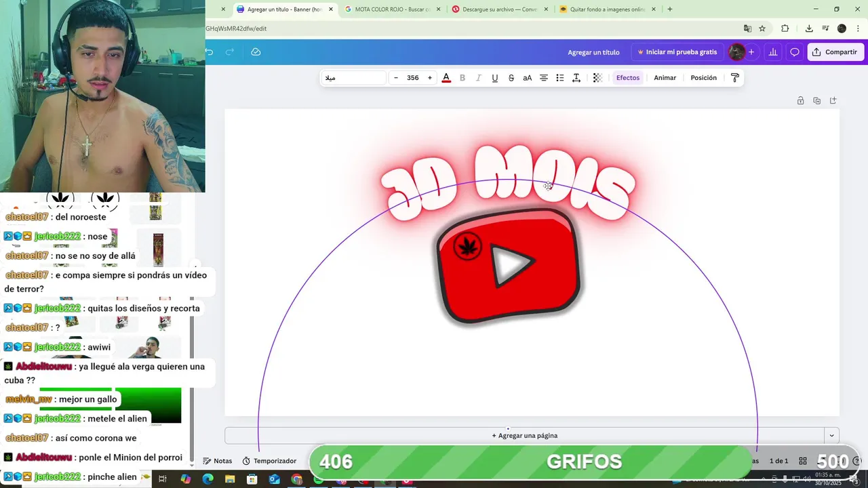
Task: Toggle bold formatting on the text
Action: pos(462,78)
